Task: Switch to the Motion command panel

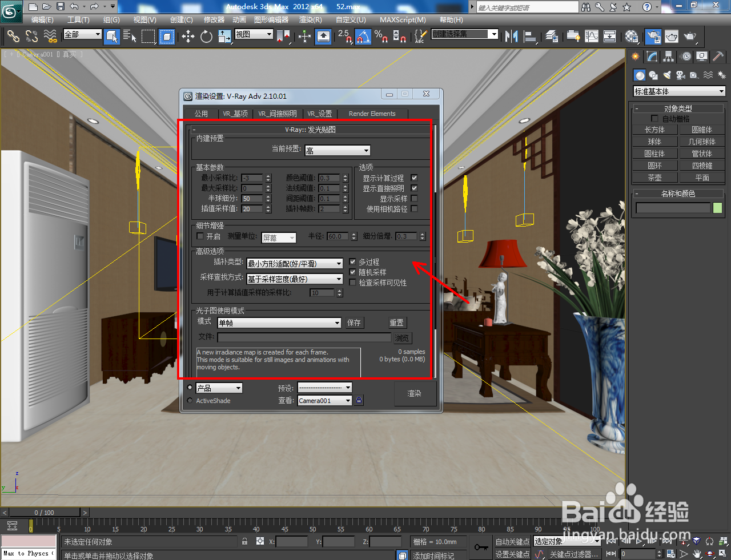Action: coord(685,57)
